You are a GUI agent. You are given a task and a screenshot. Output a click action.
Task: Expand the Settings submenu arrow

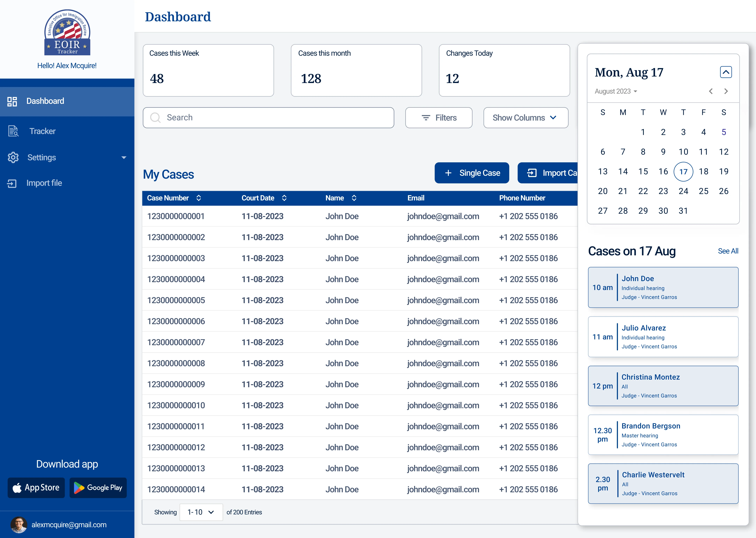point(124,158)
